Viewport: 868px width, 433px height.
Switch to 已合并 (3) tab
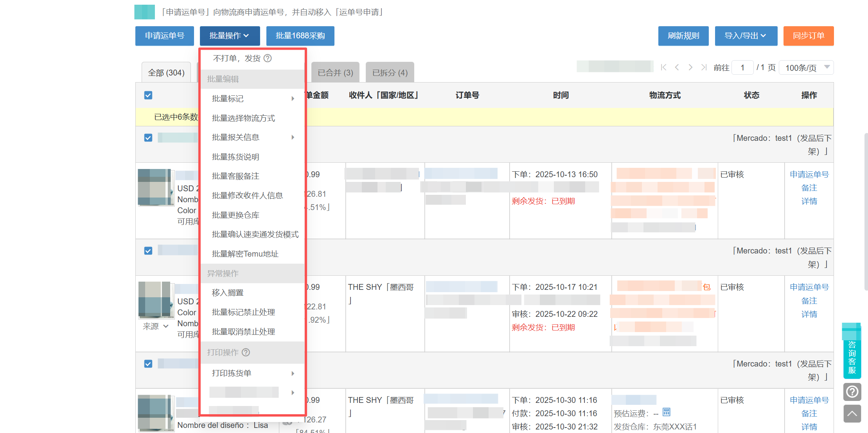click(335, 73)
